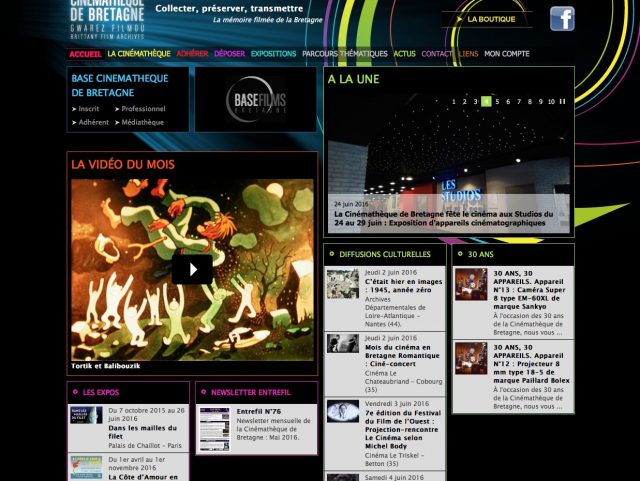Open the Actus menu item
The height and width of the screenshot is (481, 640).
click(x=404, y=53)
